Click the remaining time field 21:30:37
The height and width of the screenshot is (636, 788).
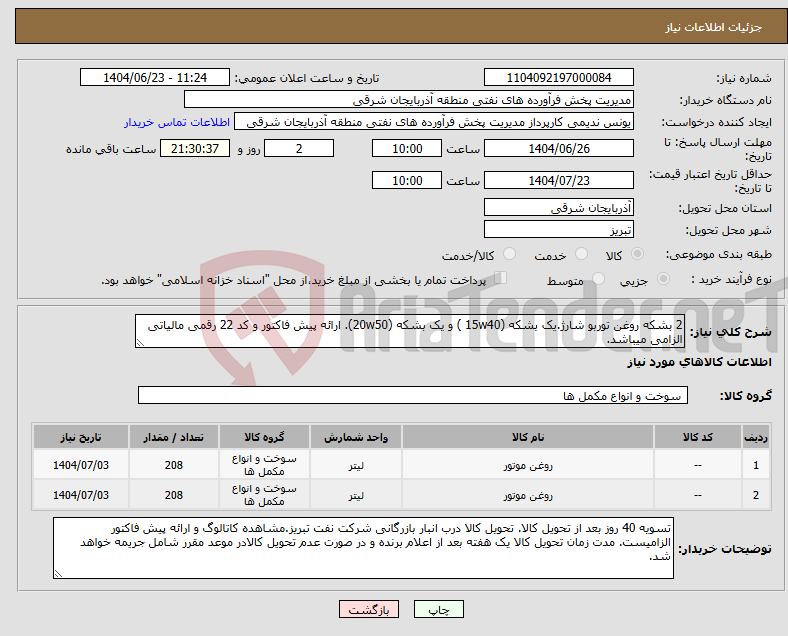tap(195, 148)
